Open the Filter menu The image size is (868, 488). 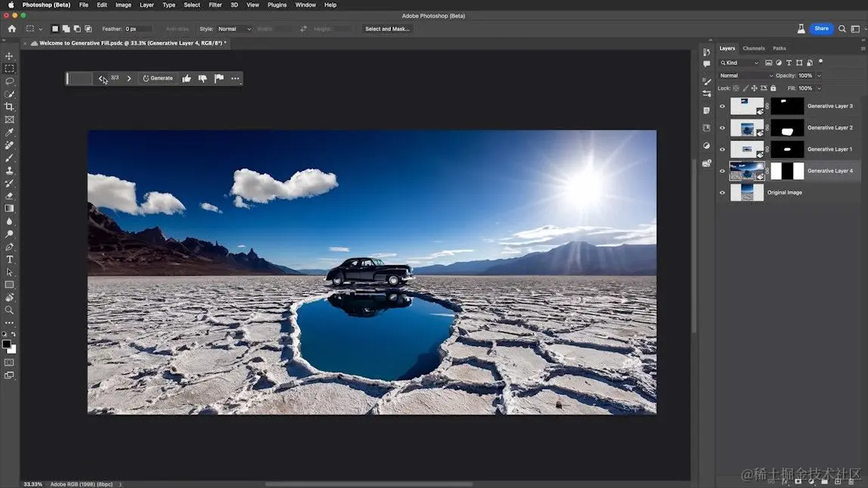coord(215,5)
